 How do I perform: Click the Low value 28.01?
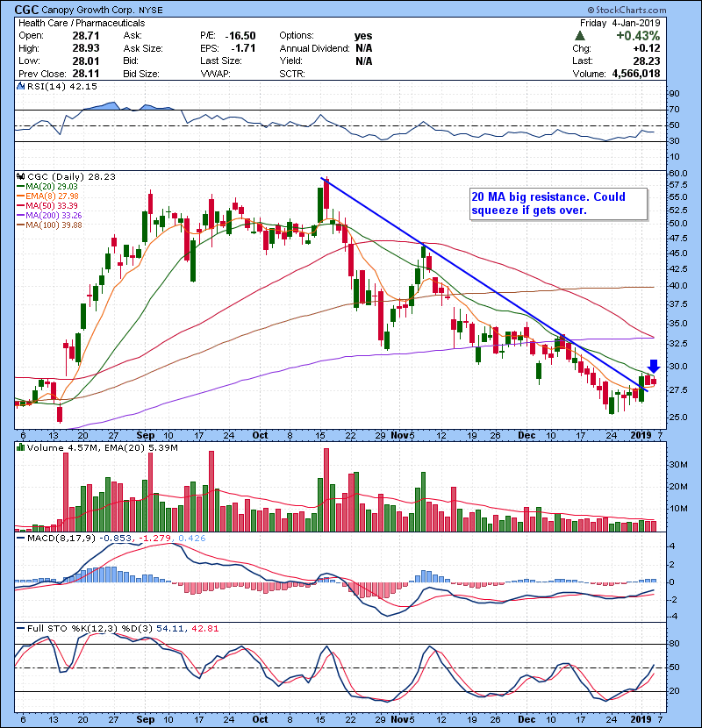point(85,61)
